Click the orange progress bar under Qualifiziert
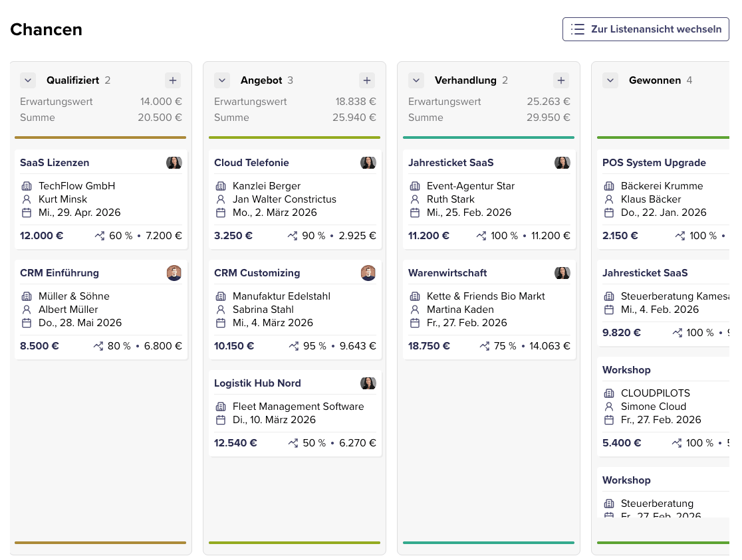The height and width of the screenshot is (560, 742). [x=100, y=137]
